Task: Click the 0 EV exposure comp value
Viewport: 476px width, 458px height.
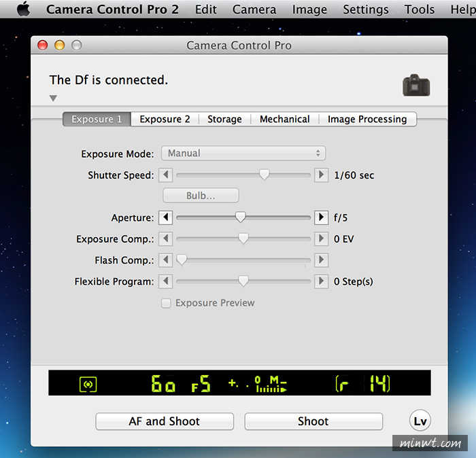Action: coord(344,239)
